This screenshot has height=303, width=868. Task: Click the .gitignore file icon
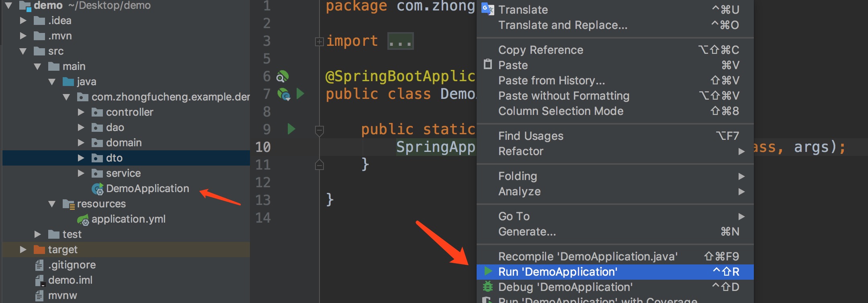(x=39, y=265)
